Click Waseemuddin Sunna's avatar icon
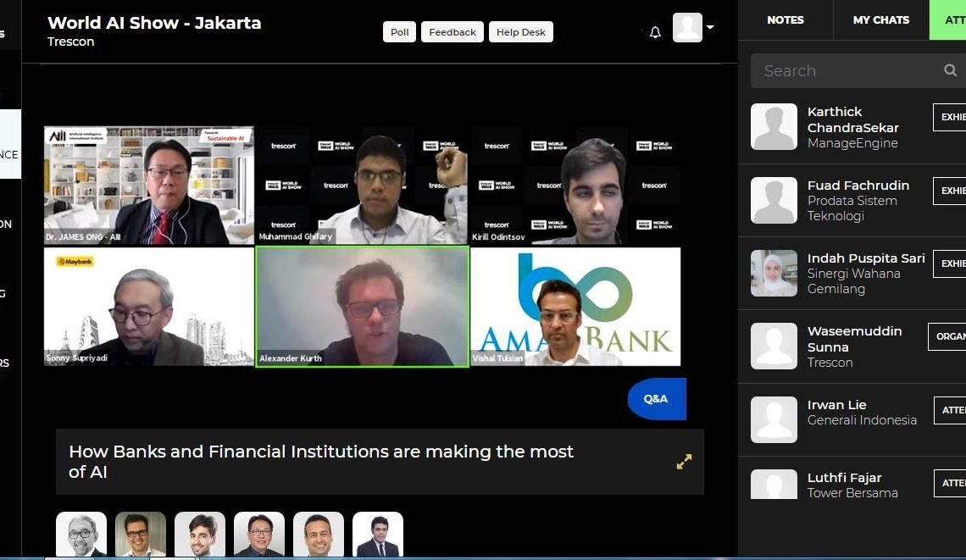 click(774, 347)
